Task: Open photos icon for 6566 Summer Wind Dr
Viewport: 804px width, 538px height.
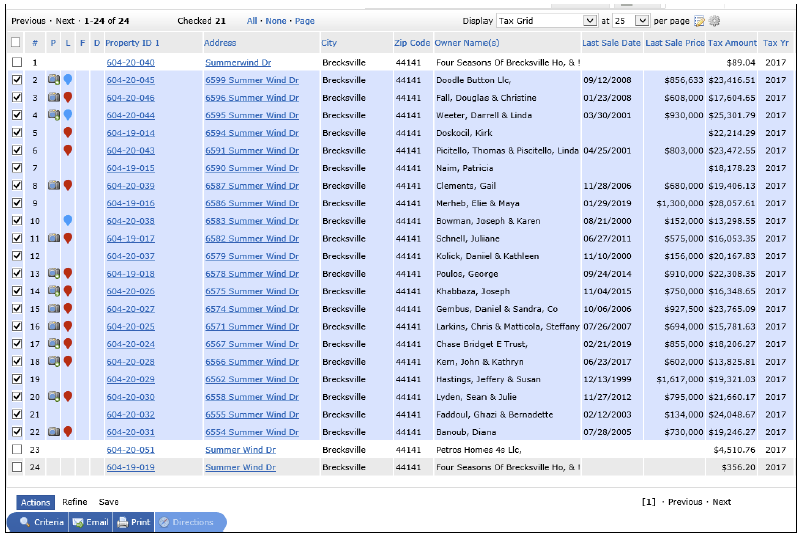Action: (x=54, y=361)
